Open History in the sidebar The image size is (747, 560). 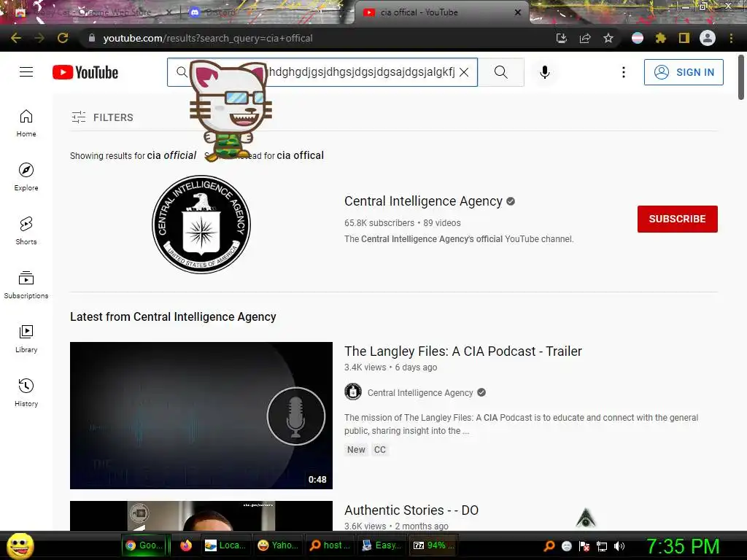click(26, 392)
